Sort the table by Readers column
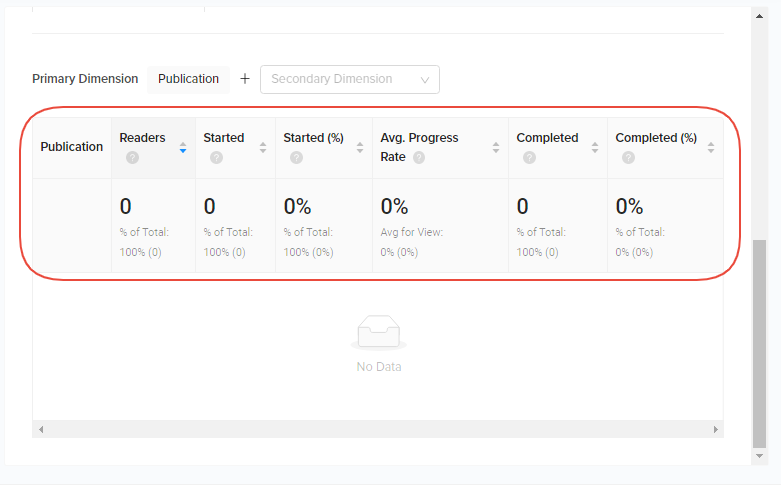The height and width of the screenshot is (485, 781). pos(183,147)
